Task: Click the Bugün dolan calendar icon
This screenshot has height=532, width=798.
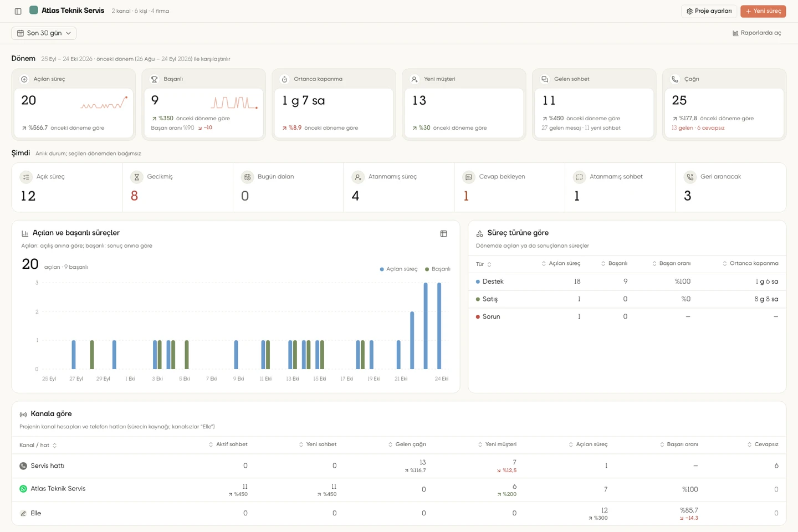Action: tap(247, 177)
